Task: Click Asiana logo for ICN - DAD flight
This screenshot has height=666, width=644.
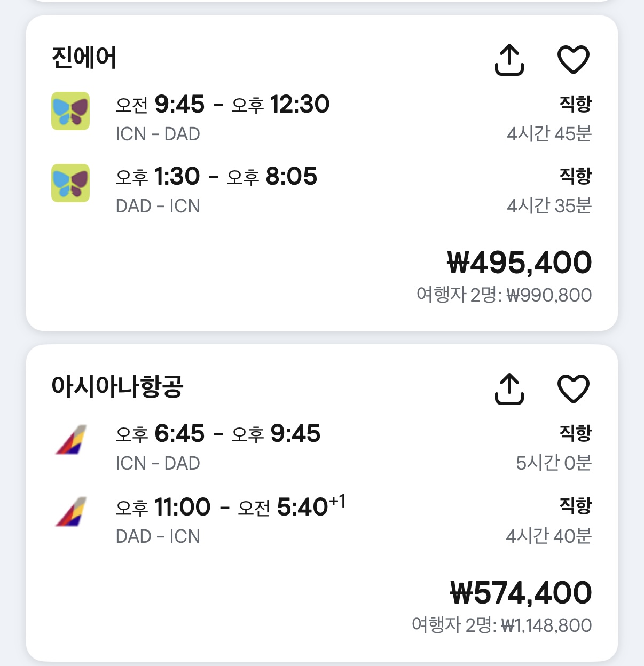Action: click(x=70, y=440)
